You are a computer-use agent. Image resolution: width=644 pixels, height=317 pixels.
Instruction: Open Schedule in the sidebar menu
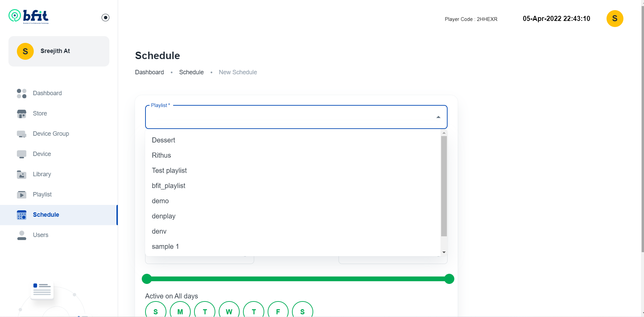click(46, 215)
